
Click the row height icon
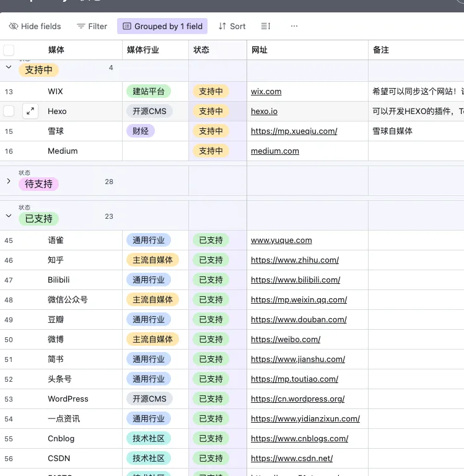(x=266, y=27)
